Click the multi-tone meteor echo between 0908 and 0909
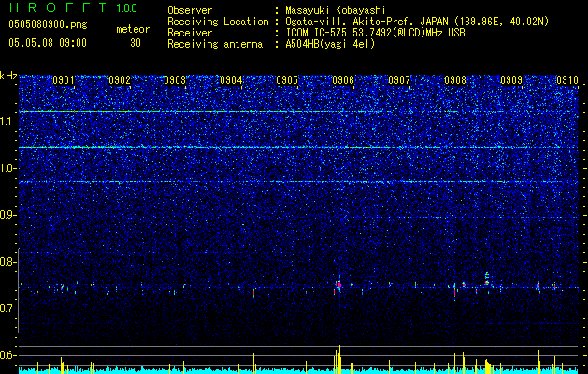Viewport: 588px width, 374px height. pyautogui.click(x=487, y=280)
